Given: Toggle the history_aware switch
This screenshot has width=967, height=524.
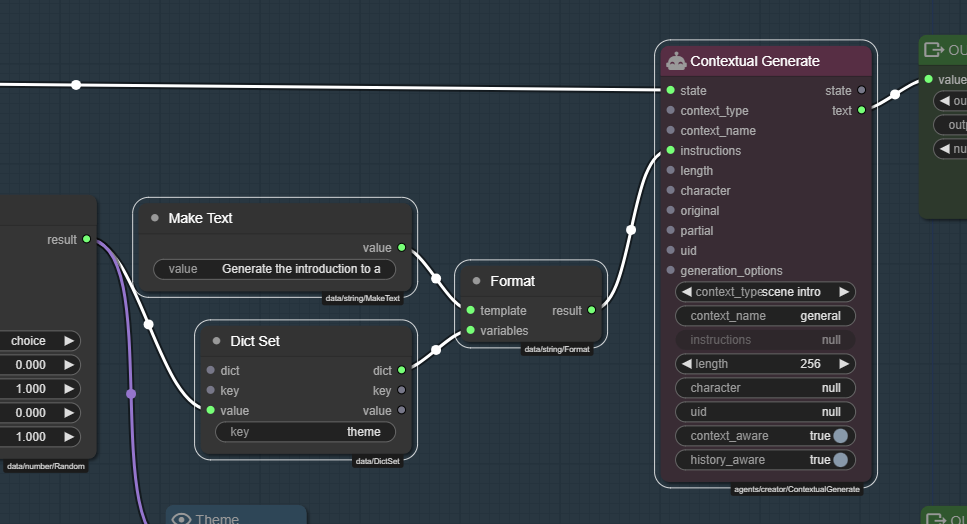Looking at the screenshot, I should coord(840,460).
